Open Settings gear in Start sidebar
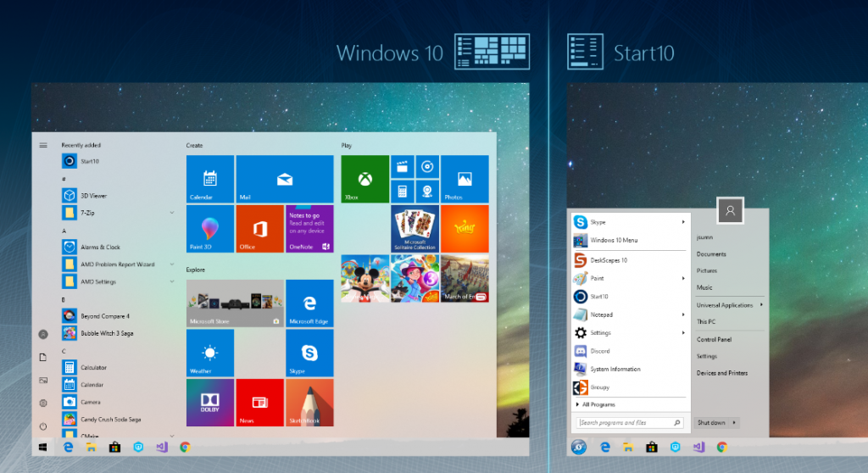The image size is (868, 473). (x=43, y=403)
